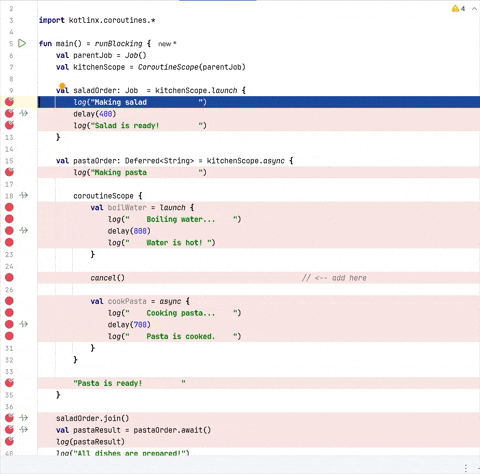
Task: Click the "coroutineScope {" code line
Action: pyautogui.click(x=108, y=196)
